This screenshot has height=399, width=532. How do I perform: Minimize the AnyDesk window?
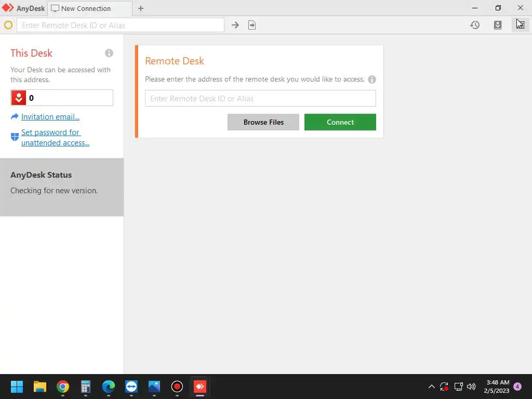click(475, 8)
